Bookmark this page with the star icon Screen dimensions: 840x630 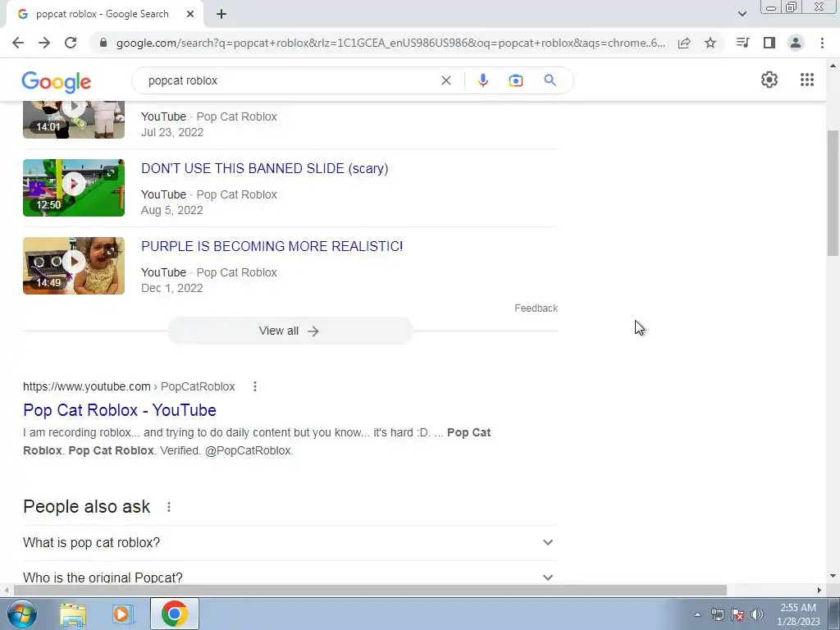pyautogui.click(x=710, y=43)
